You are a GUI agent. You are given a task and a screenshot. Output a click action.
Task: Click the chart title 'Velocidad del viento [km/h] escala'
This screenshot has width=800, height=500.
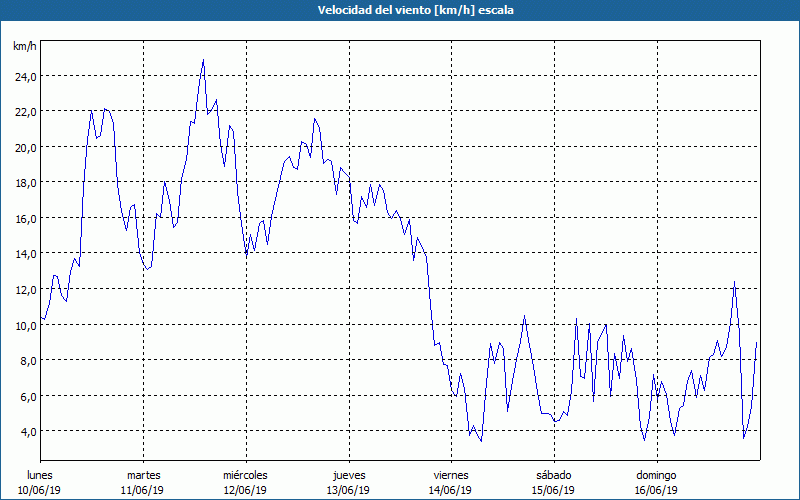click(x=415, y=10)
